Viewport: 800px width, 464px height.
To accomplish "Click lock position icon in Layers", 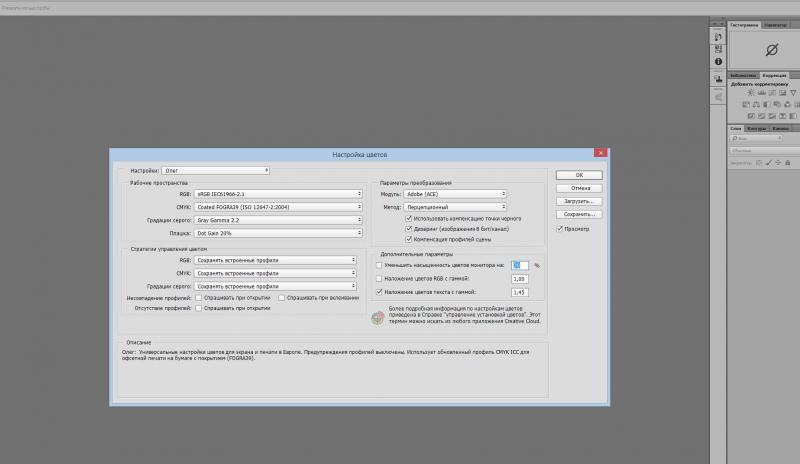I will pyautogui.click(x=778, y=163).
